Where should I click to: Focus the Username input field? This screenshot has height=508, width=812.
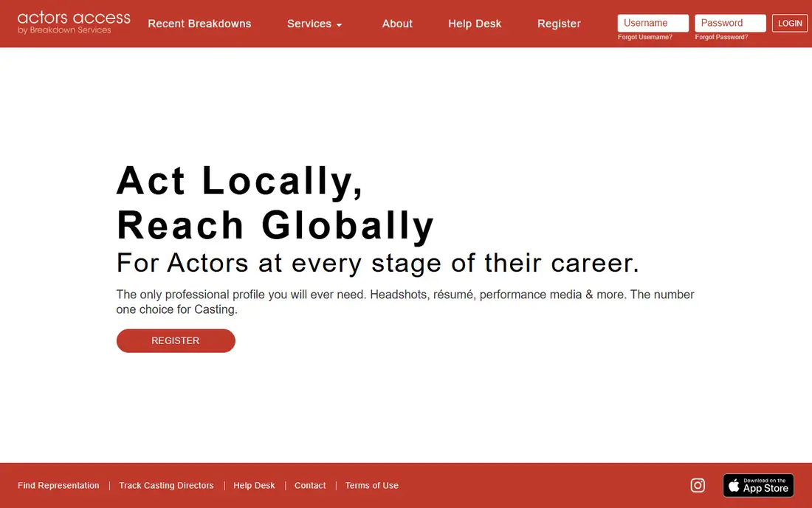tap(653, 23)
